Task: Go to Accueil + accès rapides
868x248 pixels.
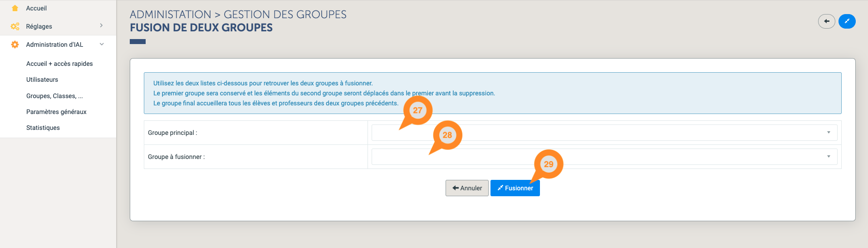Action: (x=59, y=64)
